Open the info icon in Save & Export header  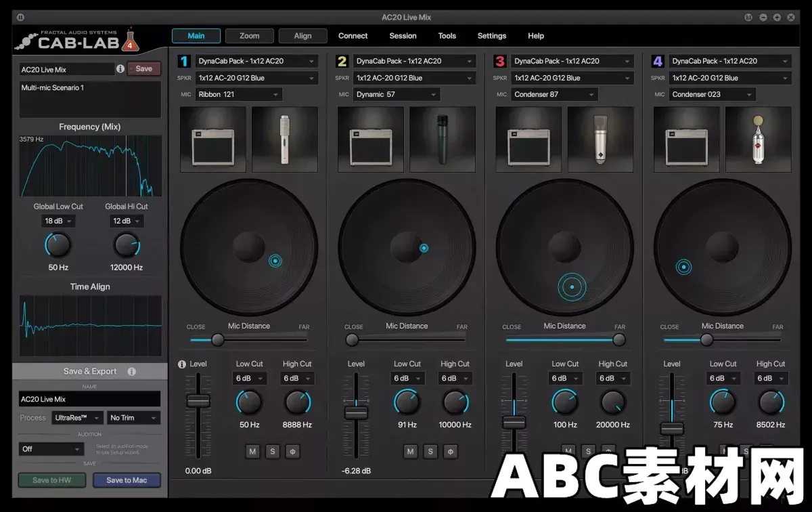(x=131, y=371)
